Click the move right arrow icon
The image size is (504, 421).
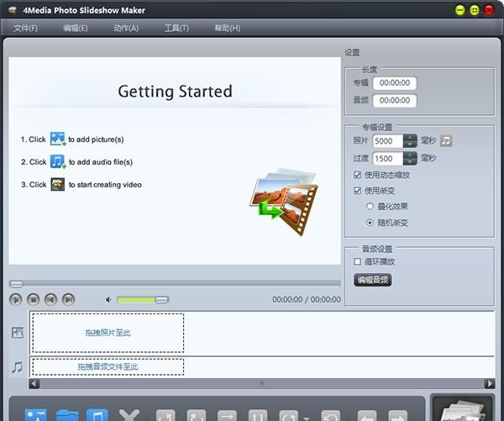pos(397,415)
